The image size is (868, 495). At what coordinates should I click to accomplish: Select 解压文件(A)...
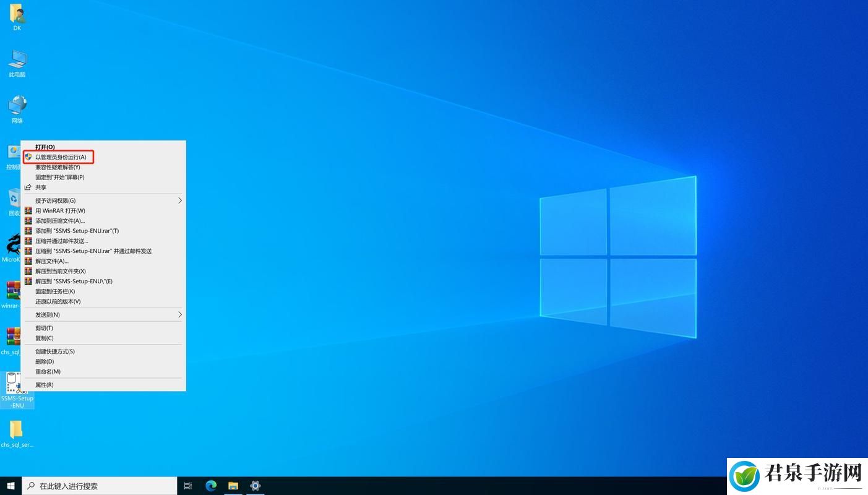click(103, 261)
